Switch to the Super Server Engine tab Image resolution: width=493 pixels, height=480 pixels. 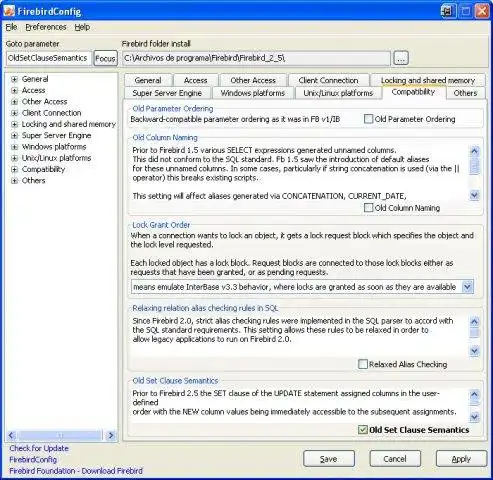(167, 93)
